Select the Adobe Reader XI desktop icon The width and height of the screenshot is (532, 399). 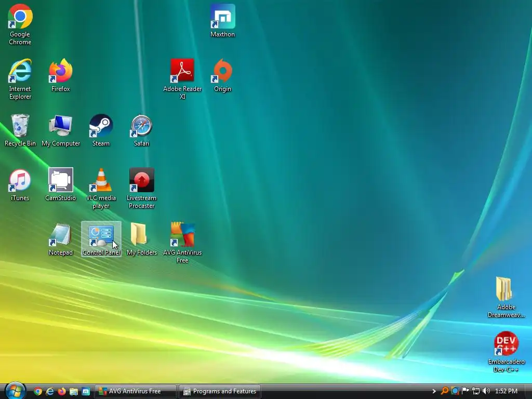pos(182,79)
